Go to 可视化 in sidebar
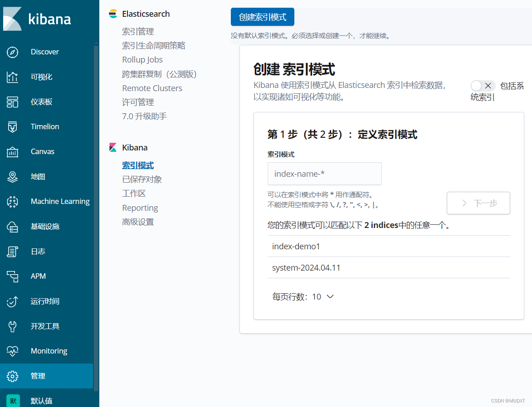532x407 pixels. coord(41,77)
